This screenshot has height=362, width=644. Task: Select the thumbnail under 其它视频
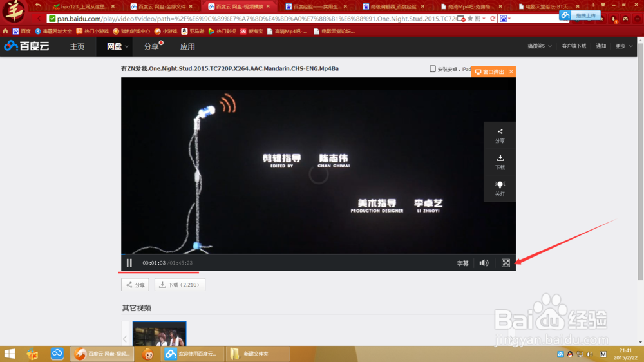pyautogui.click(x=159, y=334)
